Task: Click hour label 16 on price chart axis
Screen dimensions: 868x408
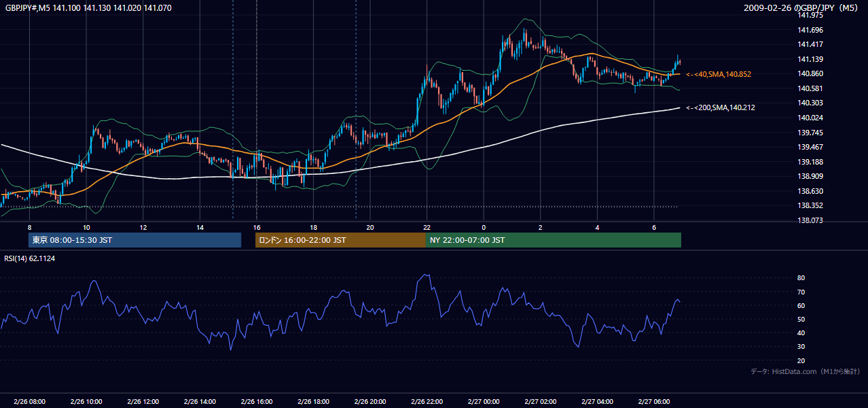Action: click(256, 226)
